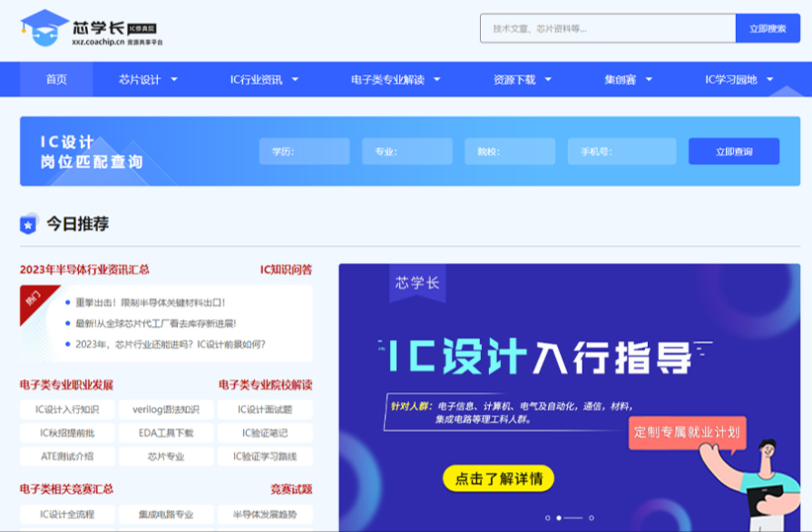The image size is (812, 532).
Task: Open the 电子类专业解读 menu item
Action: [388, 79]
